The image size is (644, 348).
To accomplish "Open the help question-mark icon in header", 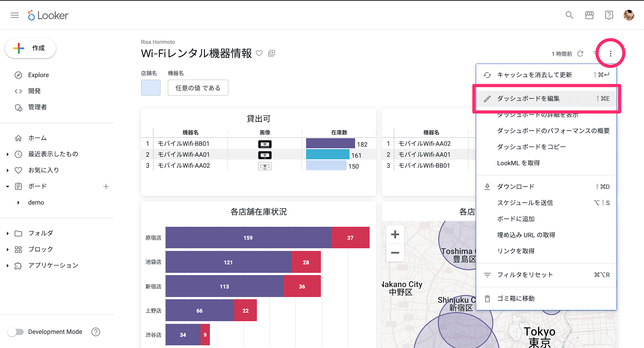I will coord(609,15).
